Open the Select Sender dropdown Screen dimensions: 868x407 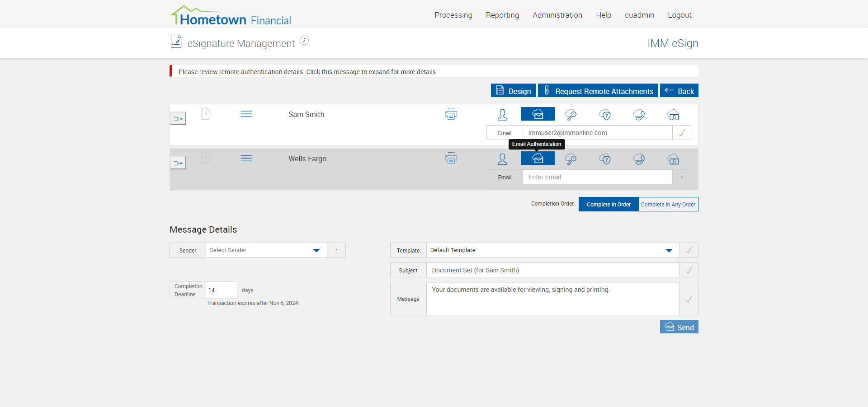coord(266,250)
